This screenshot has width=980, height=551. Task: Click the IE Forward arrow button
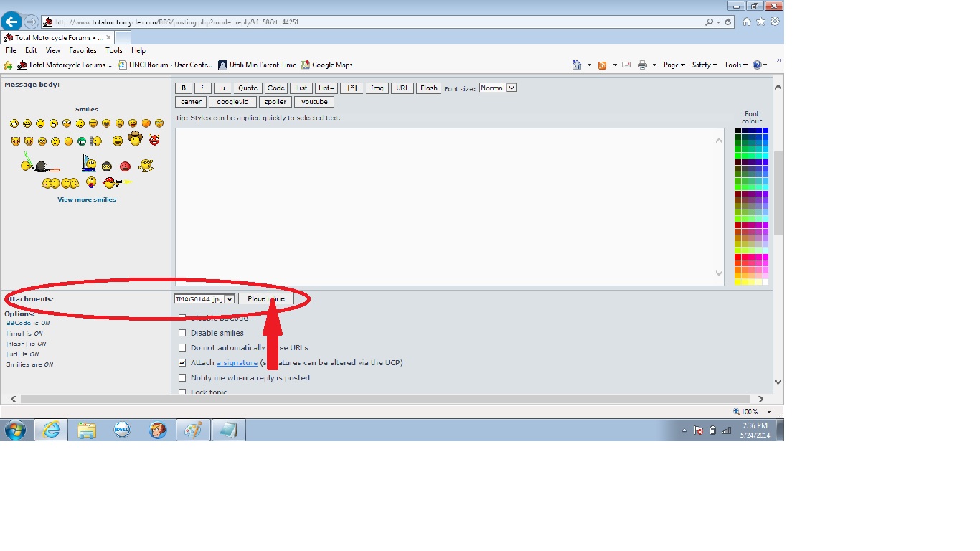click(31, 22)
